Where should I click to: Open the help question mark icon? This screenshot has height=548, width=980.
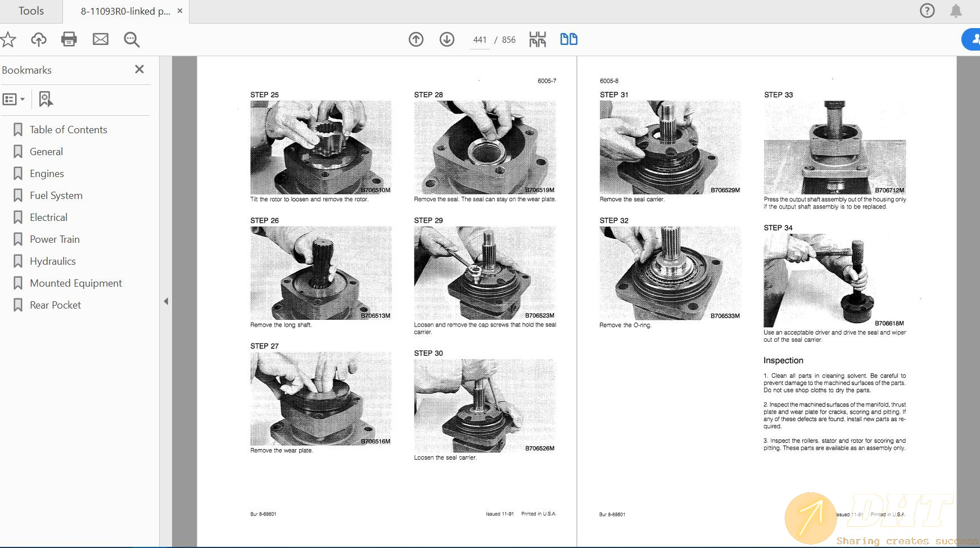coord(927,11)
